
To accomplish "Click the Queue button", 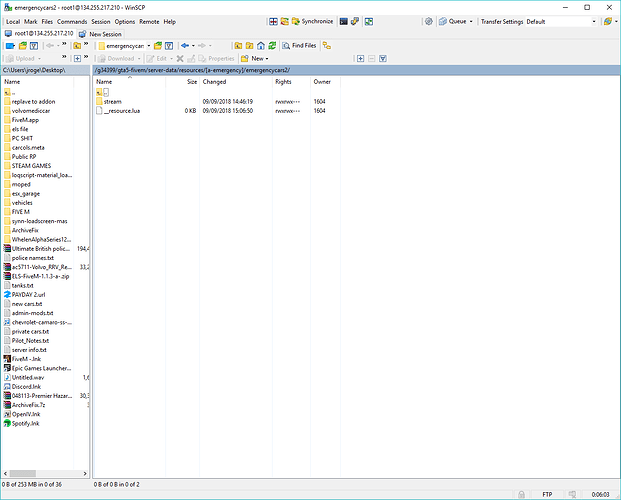I will [x=453, y=22].
